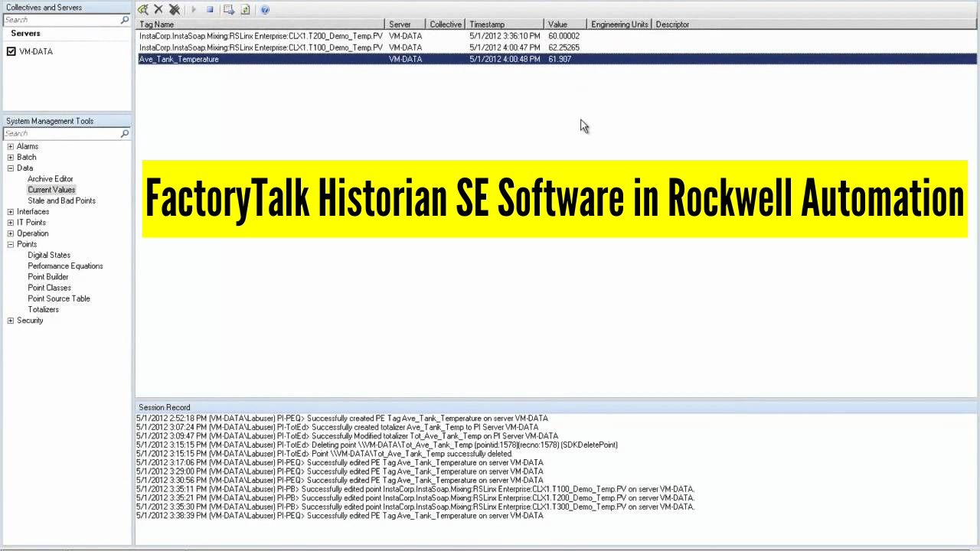The image size is (980, 551).
Task: Open Point Builder tool
Action: click(x=48, y=277)
